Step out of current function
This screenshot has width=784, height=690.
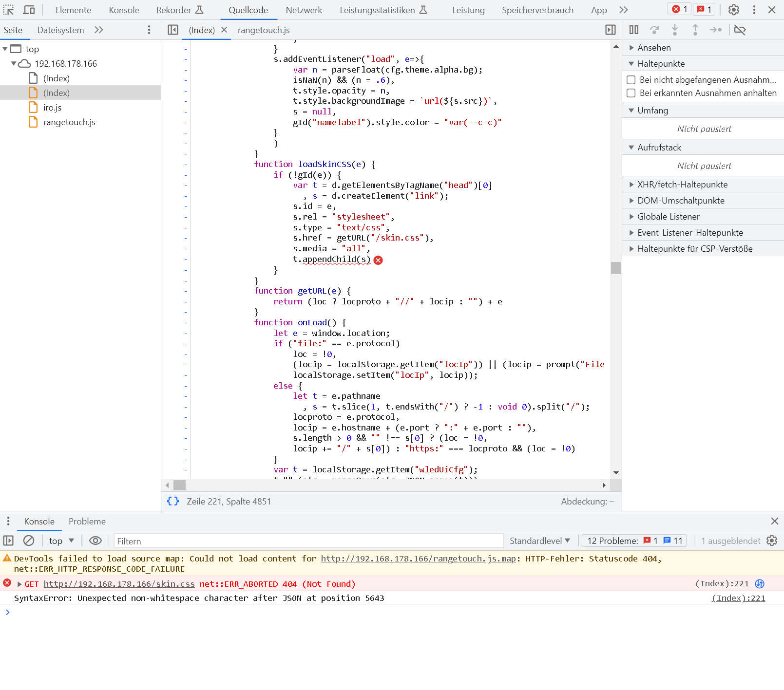tap(695, 30)
